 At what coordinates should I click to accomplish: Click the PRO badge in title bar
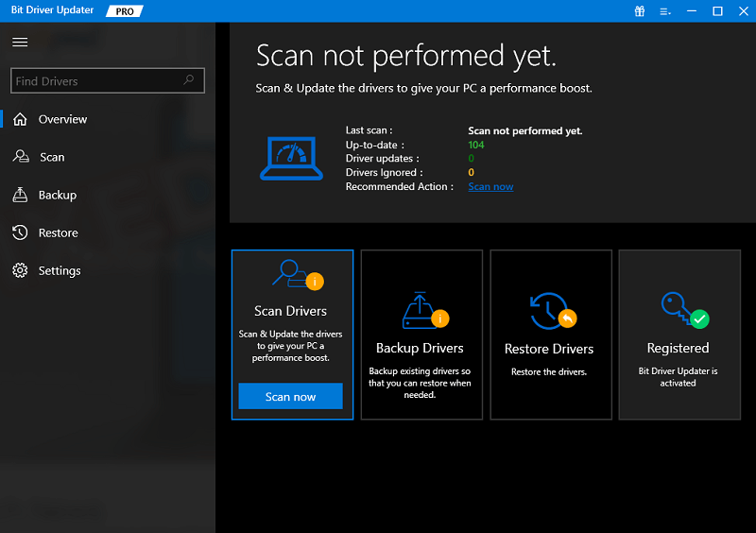[123, 11]
